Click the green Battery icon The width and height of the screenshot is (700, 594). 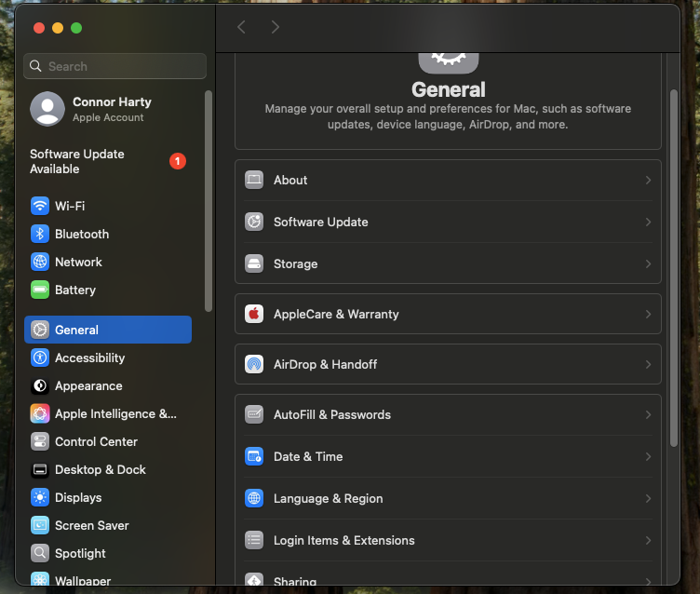tap(40, 290)
